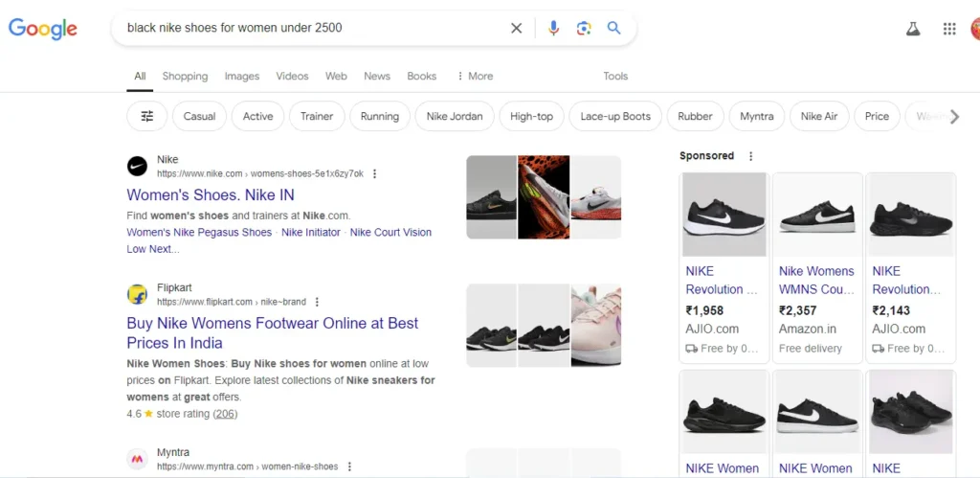Switch to the Shopping tab

point(185,77)
